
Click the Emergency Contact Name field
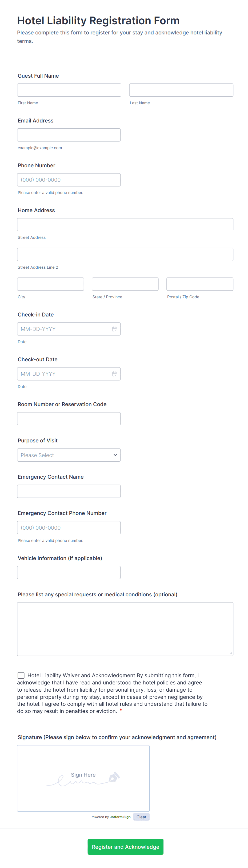coord(69,491)
